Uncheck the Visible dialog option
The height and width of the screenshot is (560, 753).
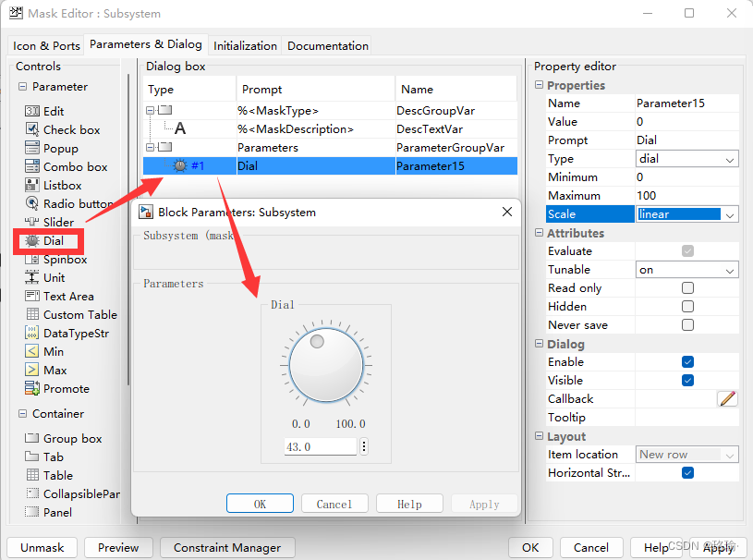pos(687,380)
